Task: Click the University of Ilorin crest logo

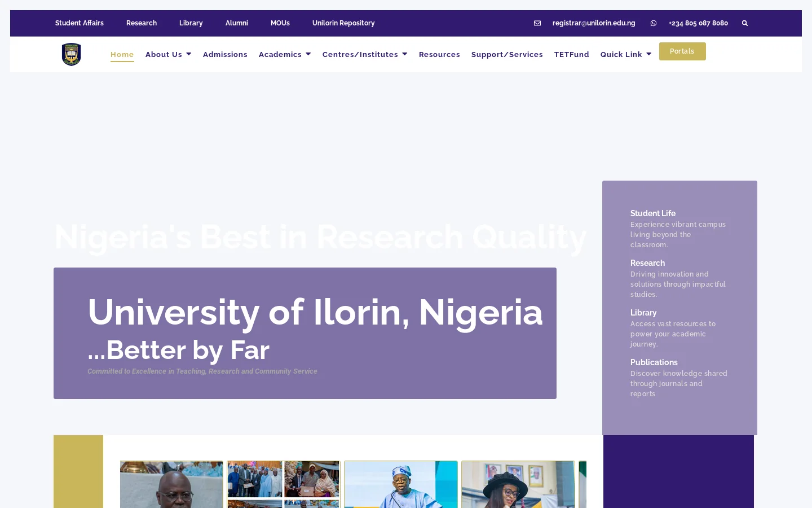Action: (x=72, y=55)
